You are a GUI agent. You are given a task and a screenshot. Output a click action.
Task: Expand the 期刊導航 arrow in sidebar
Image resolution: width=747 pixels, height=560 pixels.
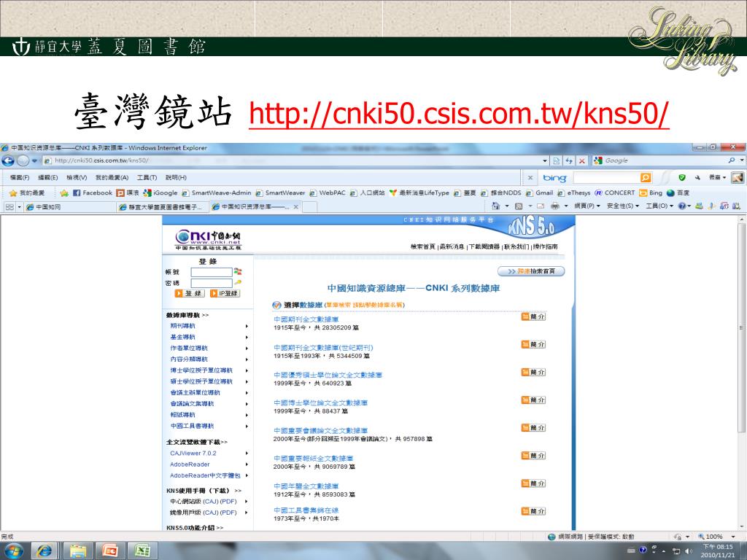click(x=247, y=326)
